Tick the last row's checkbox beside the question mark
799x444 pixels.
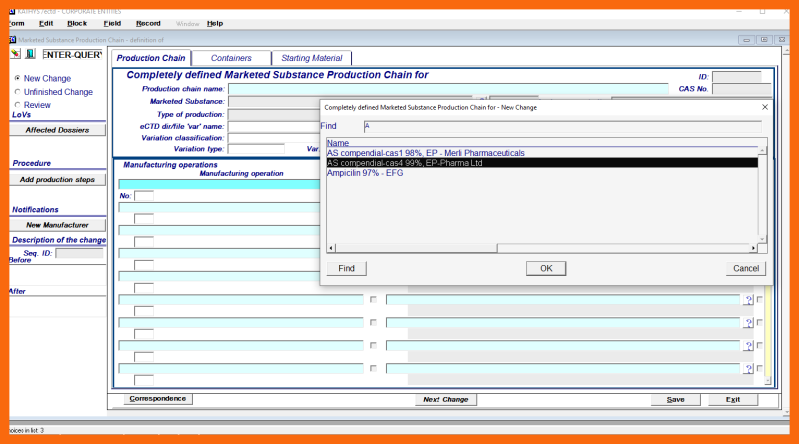[760, 368]
